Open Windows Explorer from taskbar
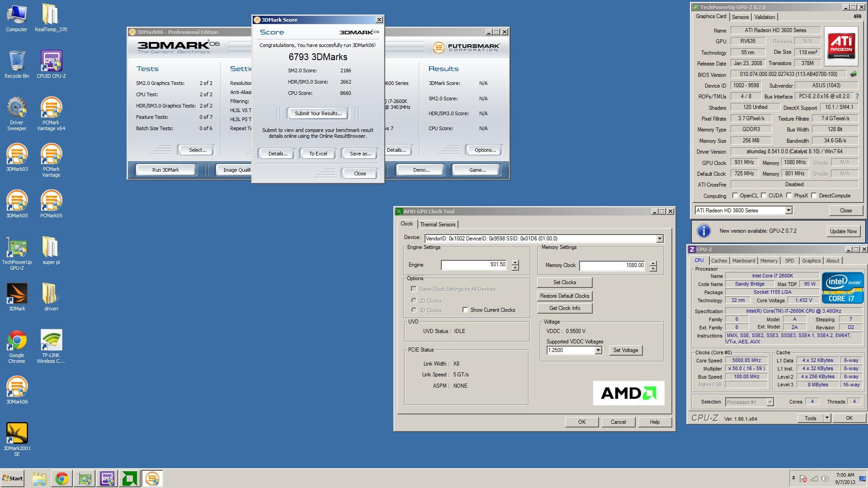The image size is (868, 488). point(39,479)
